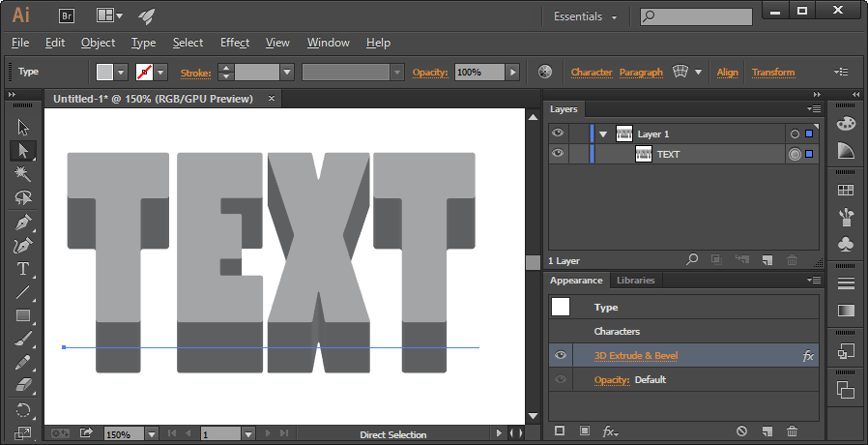Toggle visibility eye of TEXT sublayer
The width and height of the screenshot is (868, 445).
point(558,154)
